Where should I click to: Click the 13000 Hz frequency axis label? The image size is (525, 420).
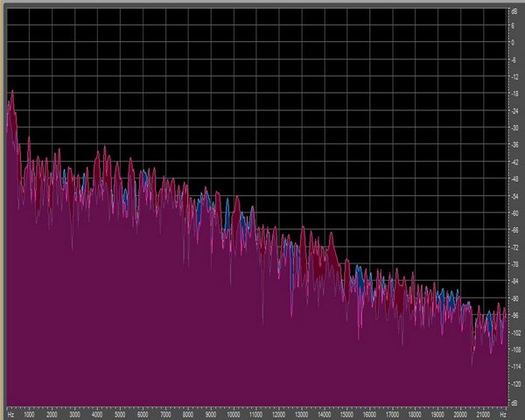click(301, 415)
